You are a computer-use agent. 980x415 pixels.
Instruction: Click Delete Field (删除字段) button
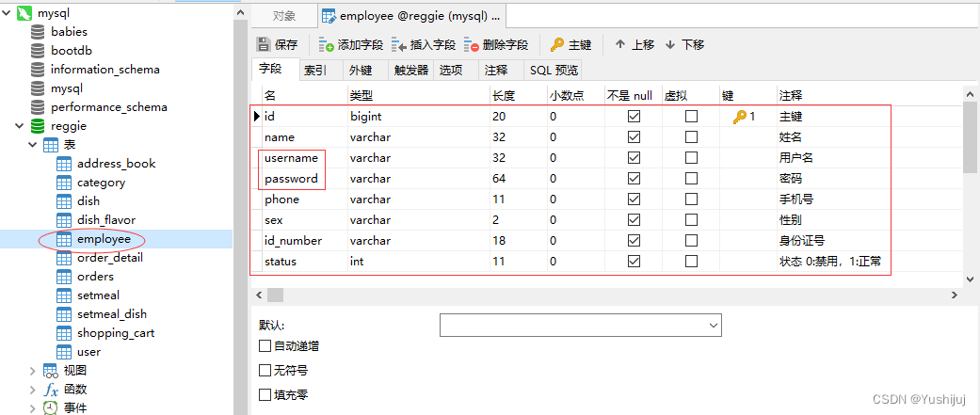pos(496,45)
